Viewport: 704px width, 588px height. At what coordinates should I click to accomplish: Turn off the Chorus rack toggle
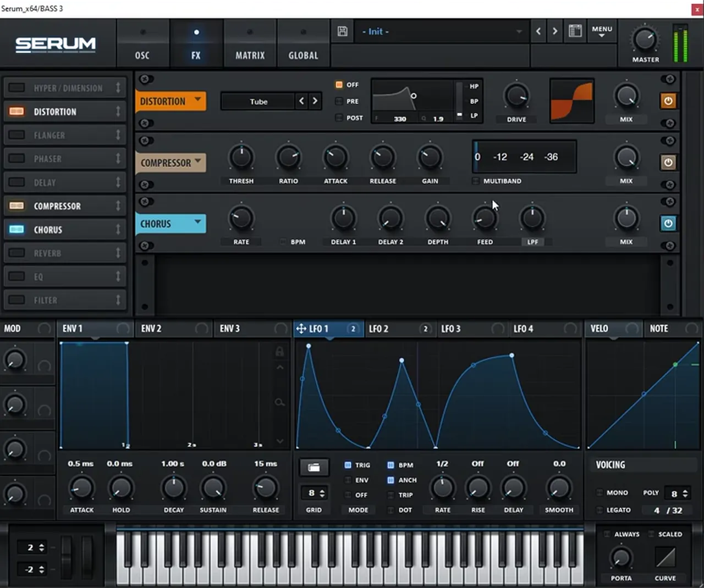16,230
